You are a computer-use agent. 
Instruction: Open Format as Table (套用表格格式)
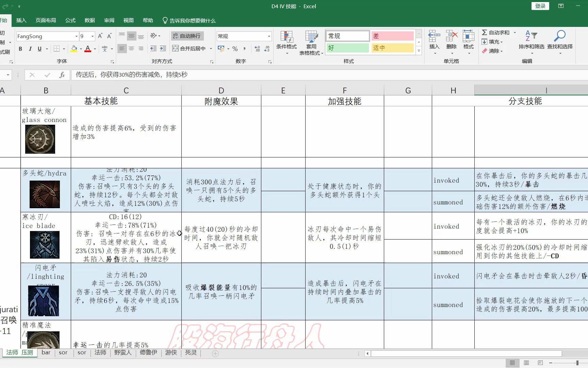(x=311, y=43)
